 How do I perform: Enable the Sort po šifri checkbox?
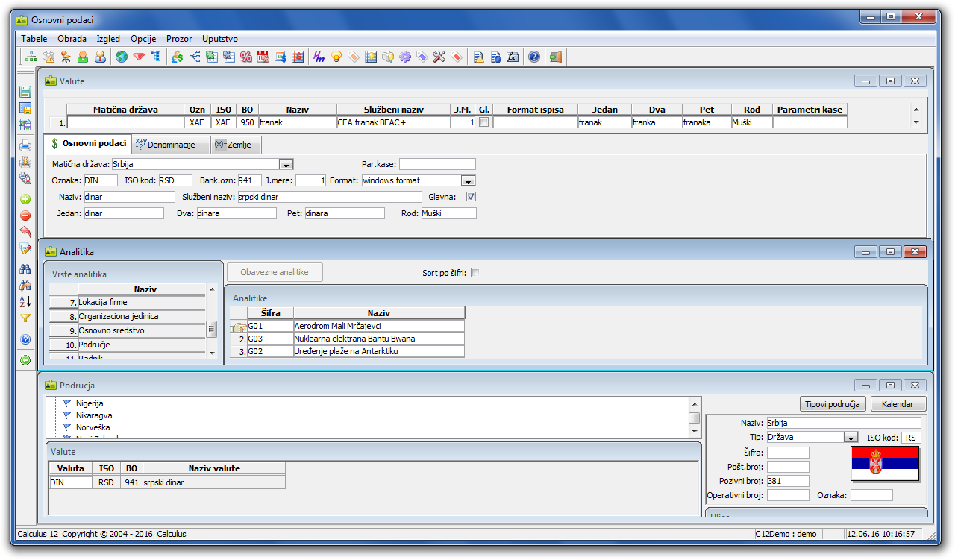click(476, 273)
